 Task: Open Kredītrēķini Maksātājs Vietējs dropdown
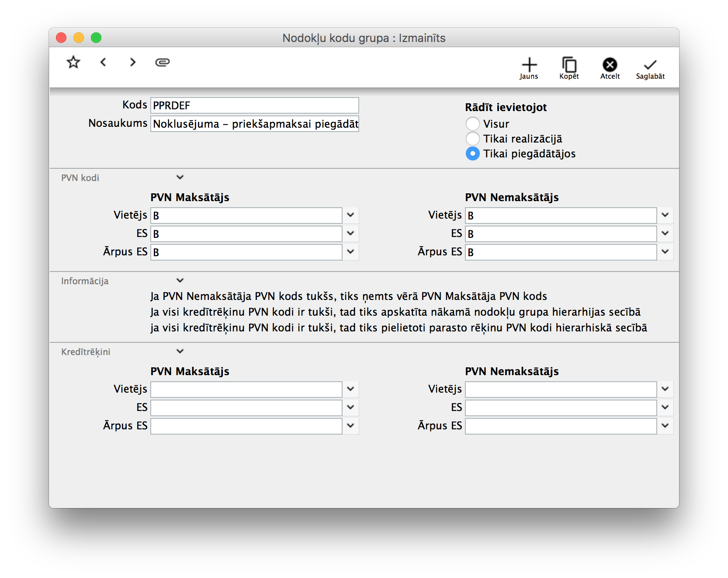pos(350,389)
